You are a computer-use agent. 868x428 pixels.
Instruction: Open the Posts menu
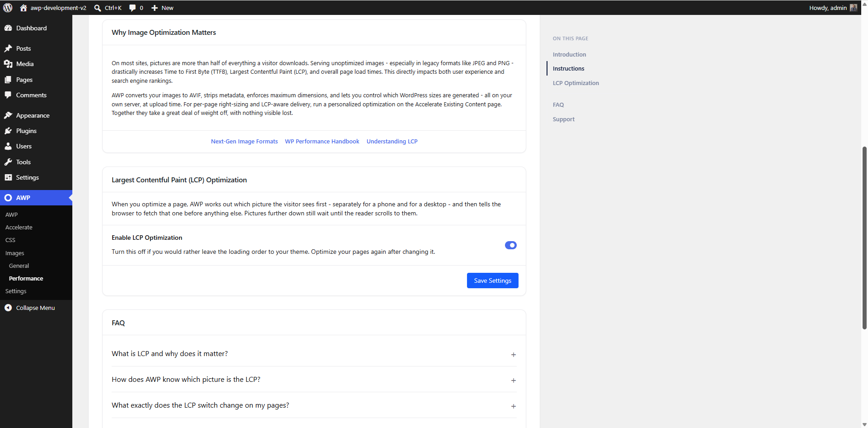[x=36, y=48]
